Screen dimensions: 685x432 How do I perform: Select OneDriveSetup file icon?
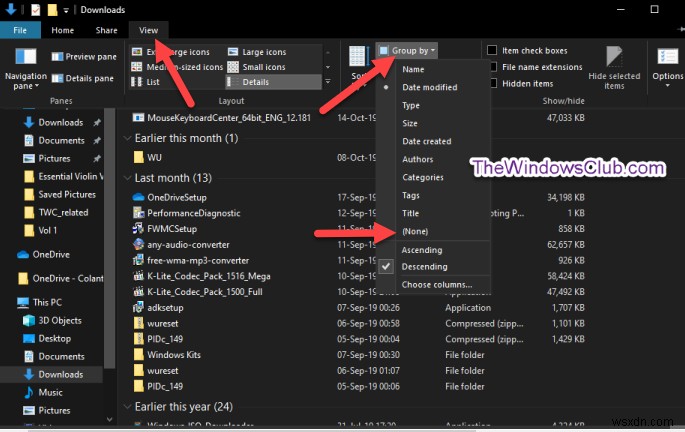[138, 197]
